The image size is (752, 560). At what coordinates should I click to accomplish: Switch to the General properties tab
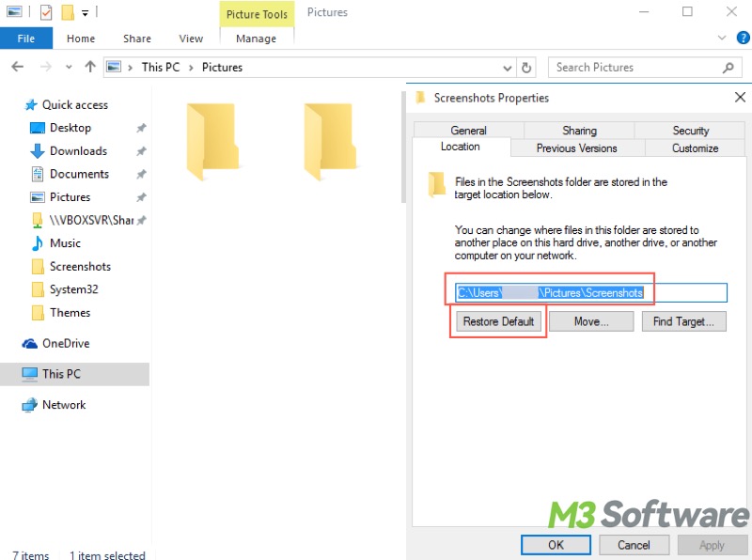click(468, 131)
